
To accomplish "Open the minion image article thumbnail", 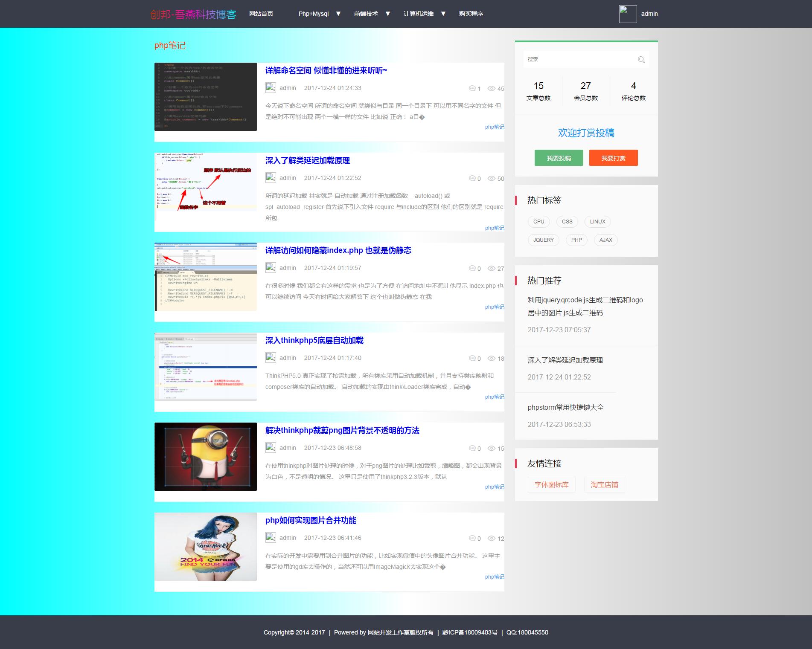I will 206,457.
